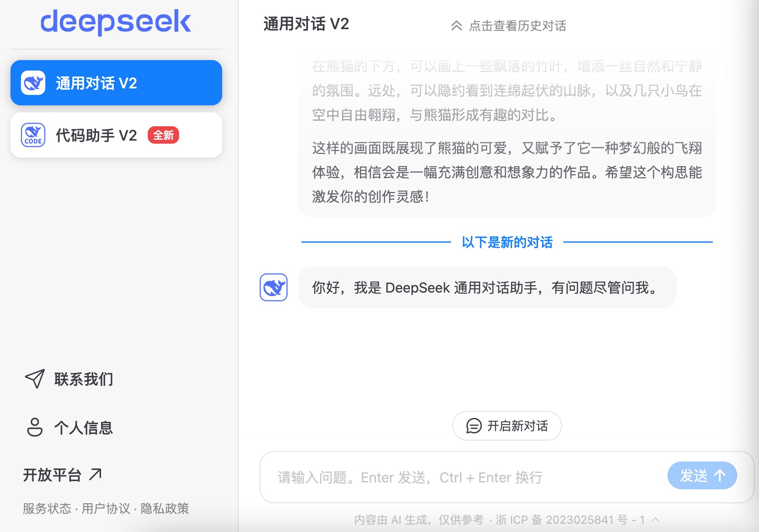Switch to 代码助手 V2 tab
The height and width of the screenshot is (532, 759).
pos(116,135)
